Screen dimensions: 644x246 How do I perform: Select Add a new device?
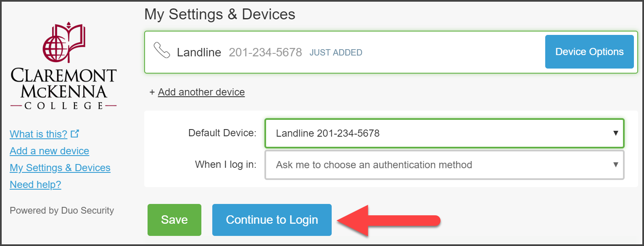pyautogui.click(x=49, y=151)
